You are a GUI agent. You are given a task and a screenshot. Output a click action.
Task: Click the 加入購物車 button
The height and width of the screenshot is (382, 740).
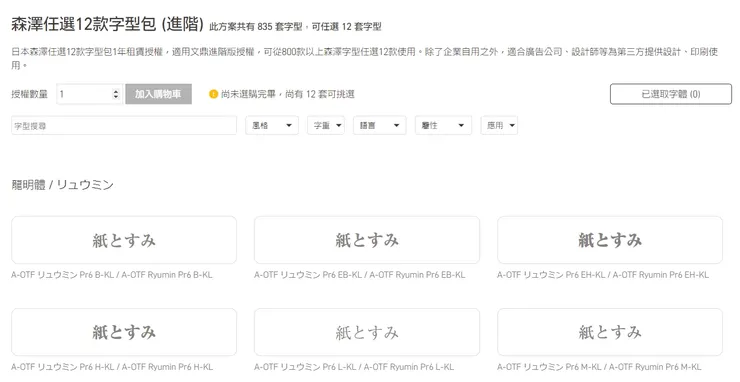click(x=159, y=94)
